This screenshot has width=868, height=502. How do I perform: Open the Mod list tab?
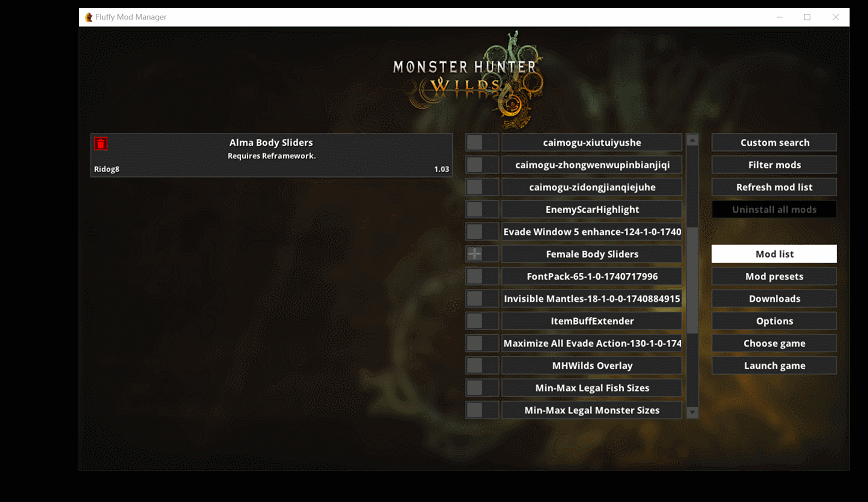pyautogui.click(x=774, y=254)
